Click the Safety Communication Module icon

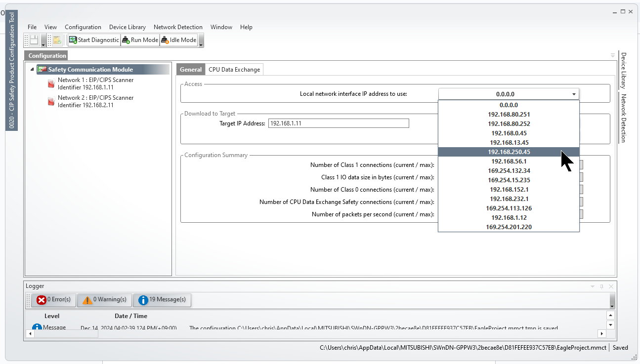43,70
